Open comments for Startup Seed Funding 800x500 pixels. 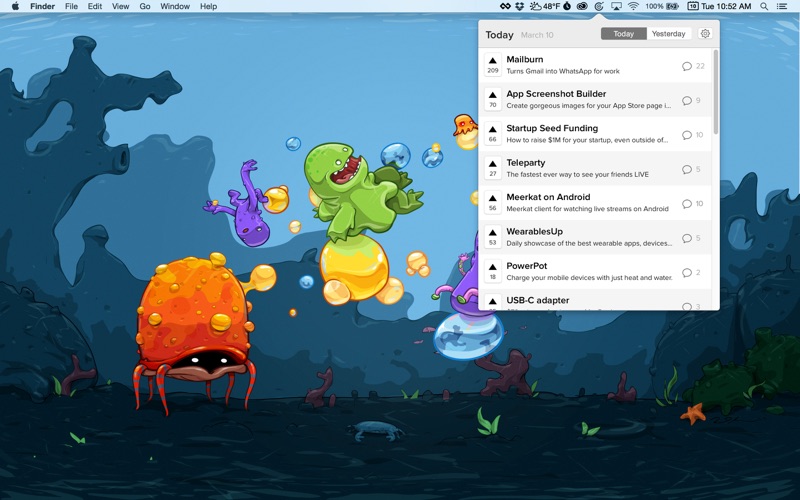pos(692,135)
